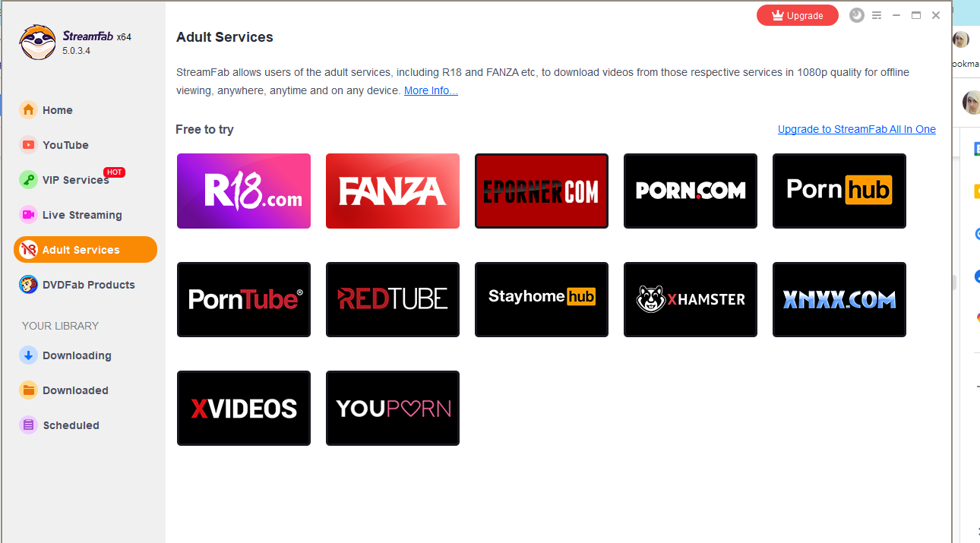Click the YouTube sidebar icon

(x=28, y=145)
